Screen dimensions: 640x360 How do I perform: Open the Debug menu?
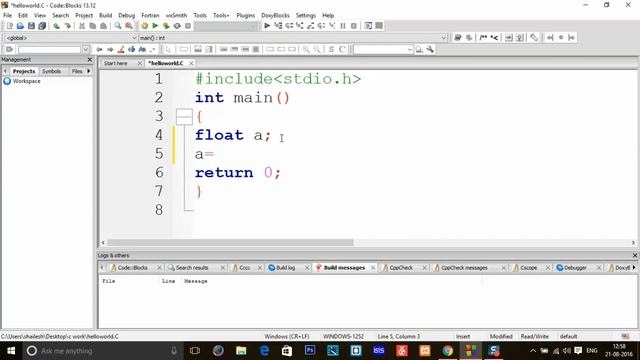(x=127, y=15)
